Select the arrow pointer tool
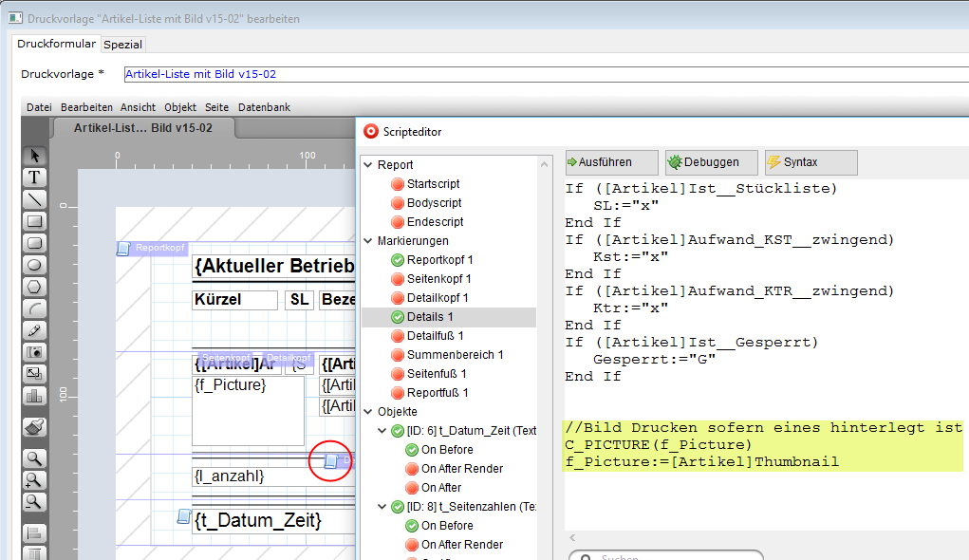 [35, 155]
